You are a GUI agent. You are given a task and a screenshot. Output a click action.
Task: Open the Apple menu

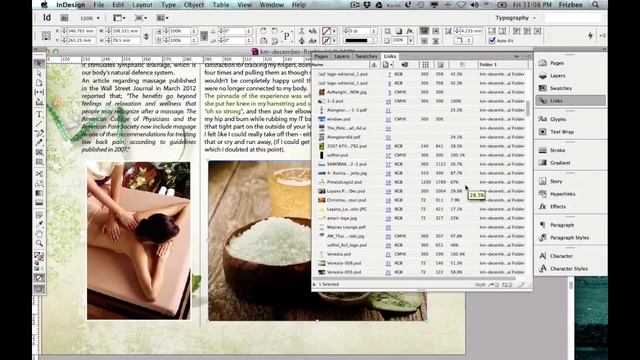pyautogui.click(x=44, y=5)
